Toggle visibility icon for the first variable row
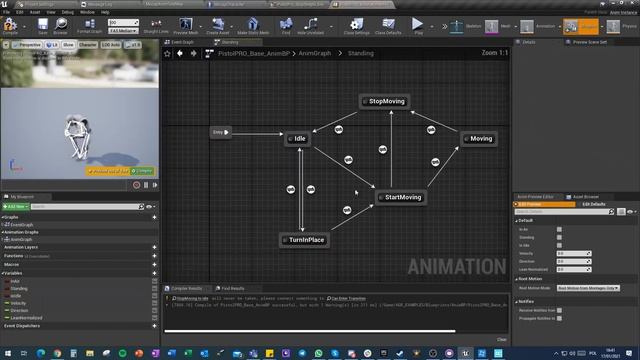 pos(155,281)
